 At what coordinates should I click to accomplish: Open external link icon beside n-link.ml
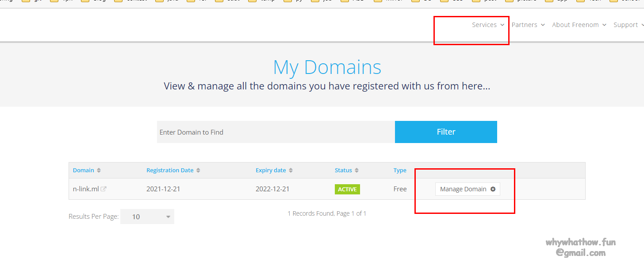[x=103, y=189]
